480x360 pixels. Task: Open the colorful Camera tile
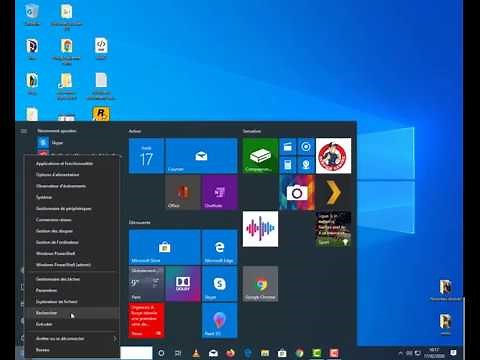pos(297,193)
